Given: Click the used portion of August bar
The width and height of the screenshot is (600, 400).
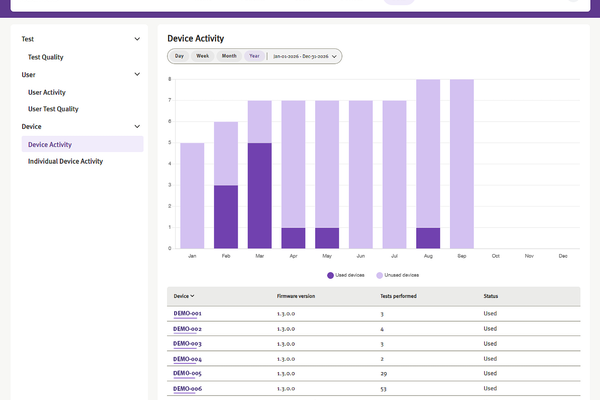Looking at the screenshot, I should pos(428,238).
